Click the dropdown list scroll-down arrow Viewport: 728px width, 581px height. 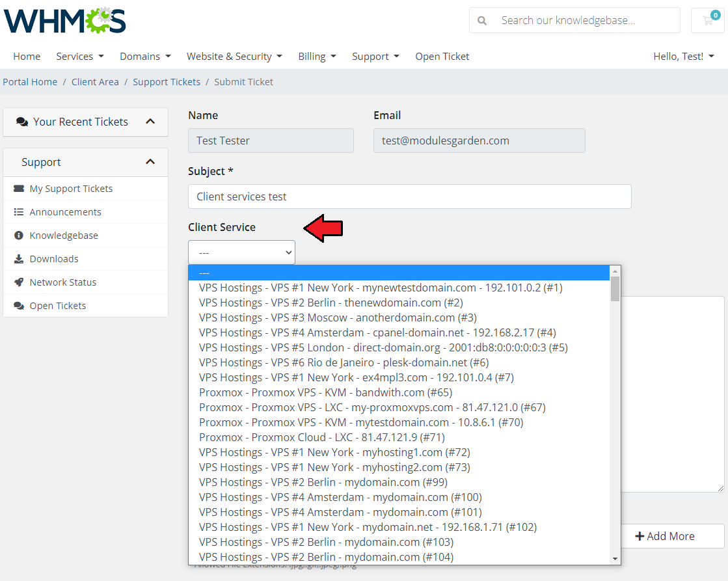click(615, 559)
